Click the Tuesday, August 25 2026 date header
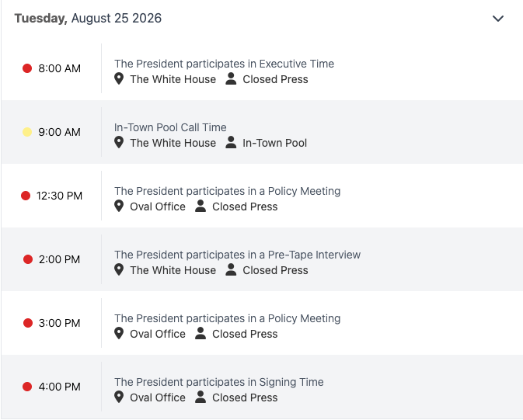Image resolution: width=523 pixels, height=420 pixels. tap(88, 19)
